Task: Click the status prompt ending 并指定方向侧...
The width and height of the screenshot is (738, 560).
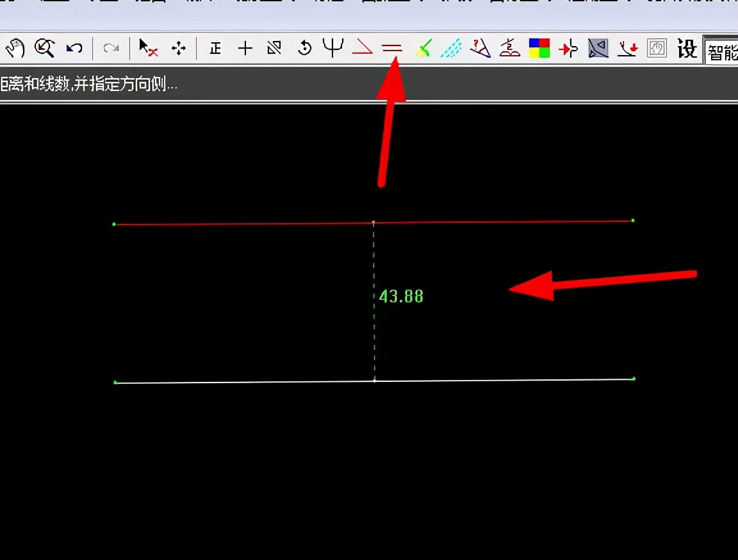Action: point(88,84)
